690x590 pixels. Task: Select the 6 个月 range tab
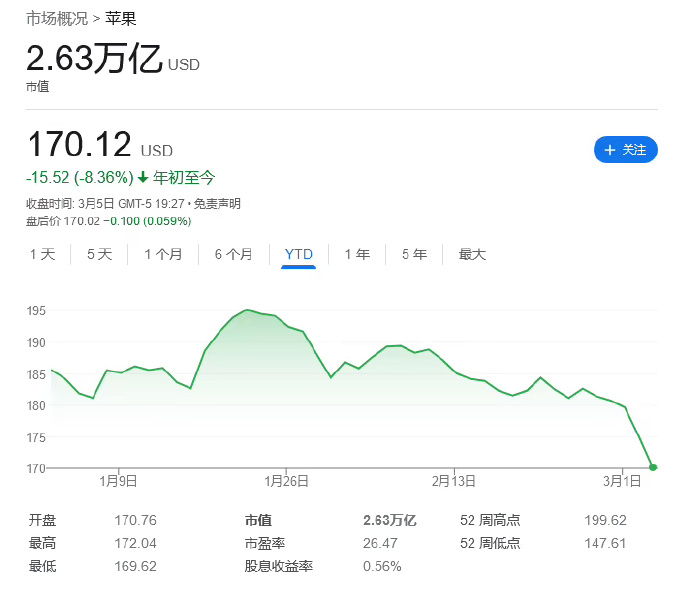coord(234,254)
